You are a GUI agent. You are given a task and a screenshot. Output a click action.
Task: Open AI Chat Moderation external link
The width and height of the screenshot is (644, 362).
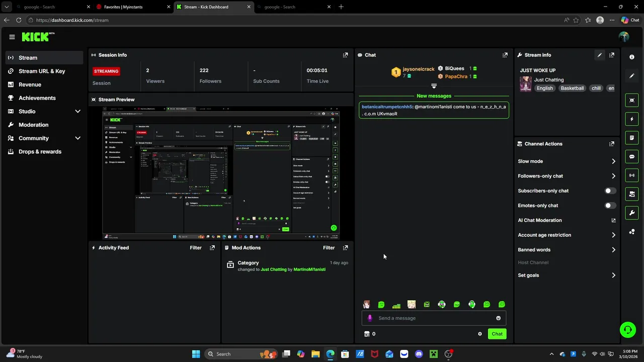coord(613,220)
